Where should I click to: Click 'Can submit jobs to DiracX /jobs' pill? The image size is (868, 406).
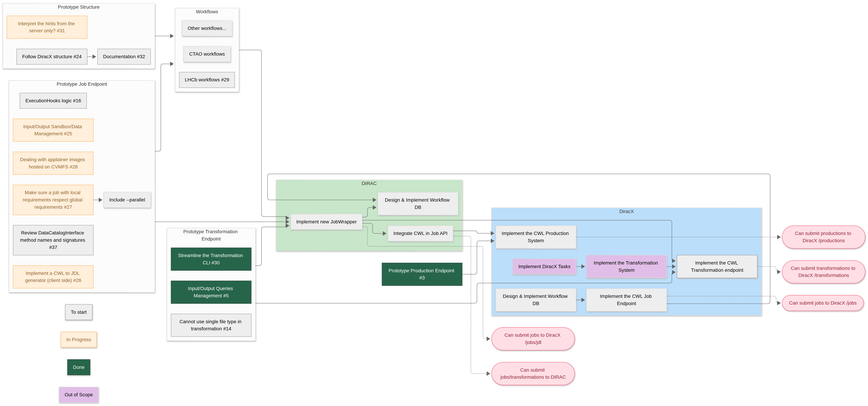point(822,303)
